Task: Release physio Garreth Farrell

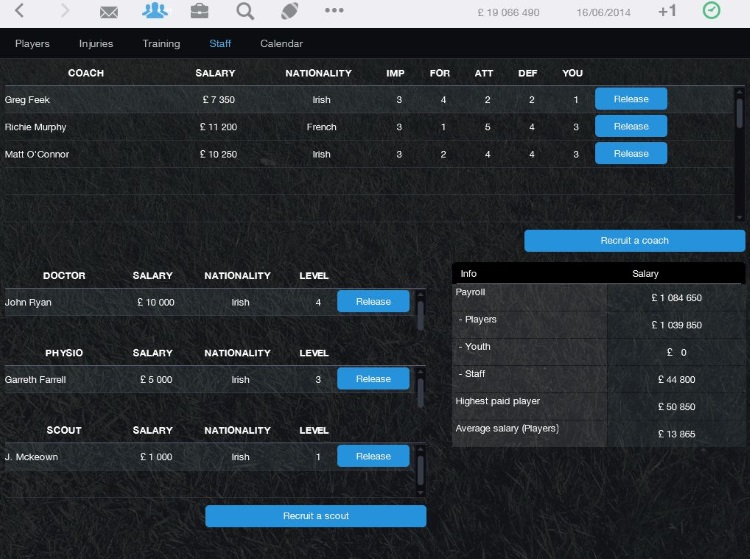Action: 373,379
